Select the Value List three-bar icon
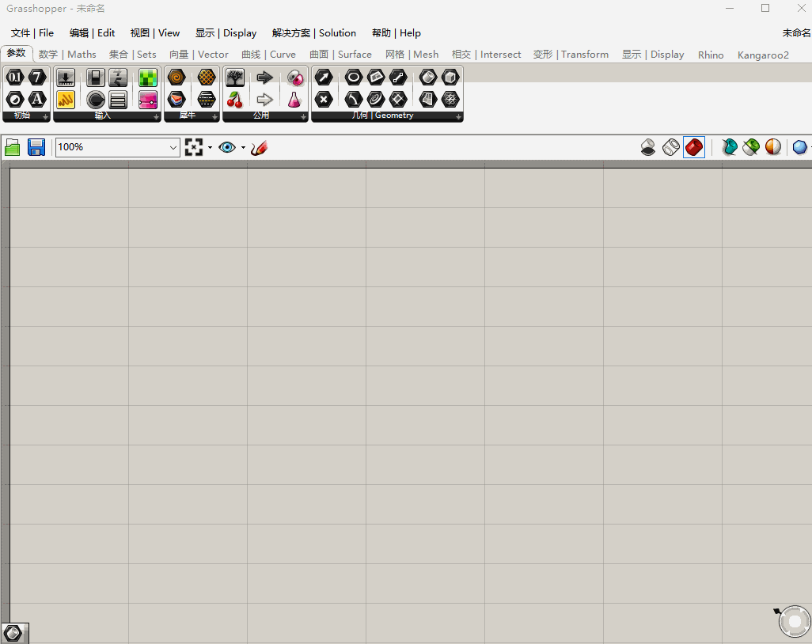The width and height of the screenshot is (812, 644). point(118,100)
